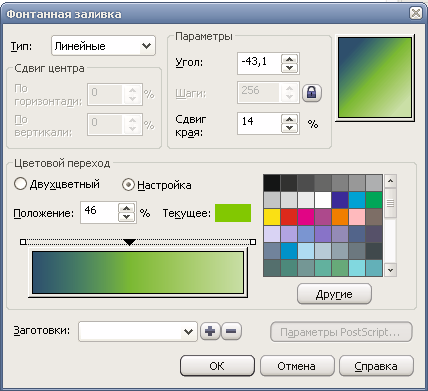The width and height of the screenshot is (428, 391).
Task: Select the Двухцветный radio button
Action: coord(20,184)
